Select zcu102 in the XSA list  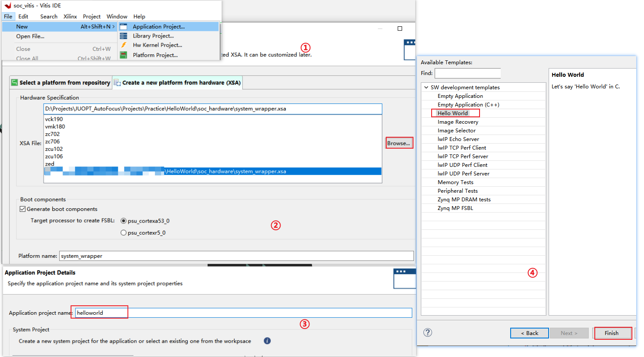pos(54,149)
